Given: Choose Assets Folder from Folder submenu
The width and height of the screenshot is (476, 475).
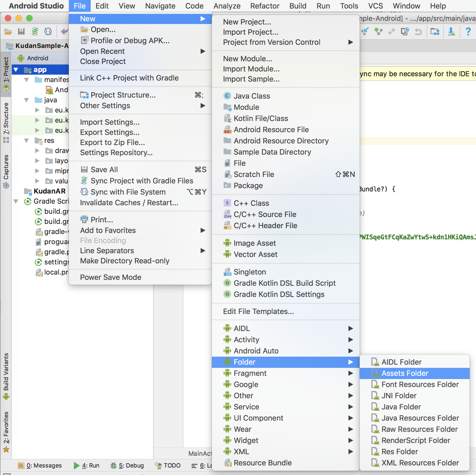Looking at the screenshot, I should click(x=415, y=373).
